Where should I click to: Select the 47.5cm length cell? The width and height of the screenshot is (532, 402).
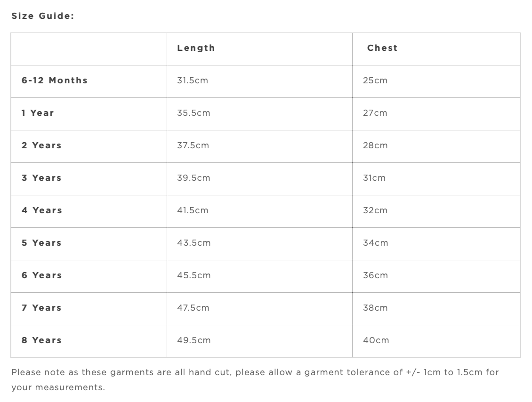[x=193, y=308]
